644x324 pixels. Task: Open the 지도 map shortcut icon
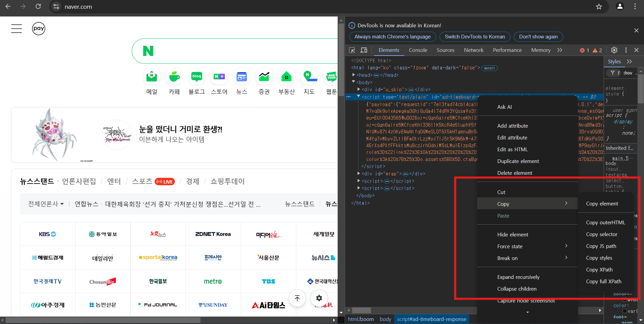(309, 77)
